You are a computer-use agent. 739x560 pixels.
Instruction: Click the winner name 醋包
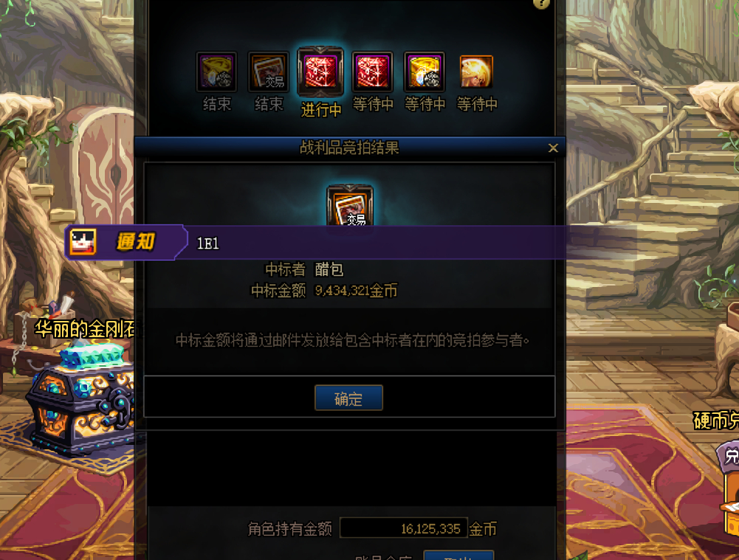pos(329,269)
